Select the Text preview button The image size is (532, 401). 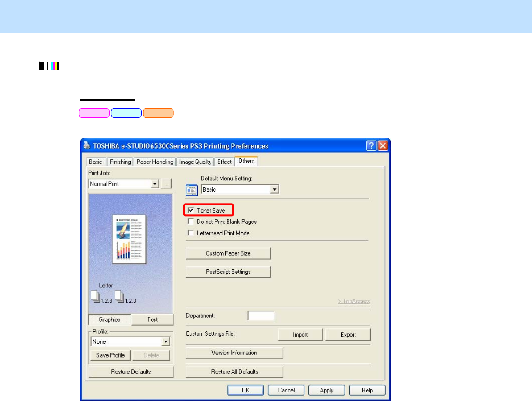(152, 320)
